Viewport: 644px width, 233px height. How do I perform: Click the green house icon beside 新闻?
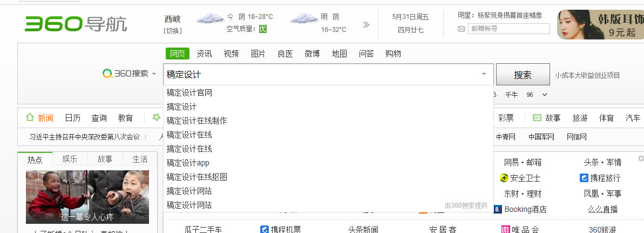click(30, 117)
